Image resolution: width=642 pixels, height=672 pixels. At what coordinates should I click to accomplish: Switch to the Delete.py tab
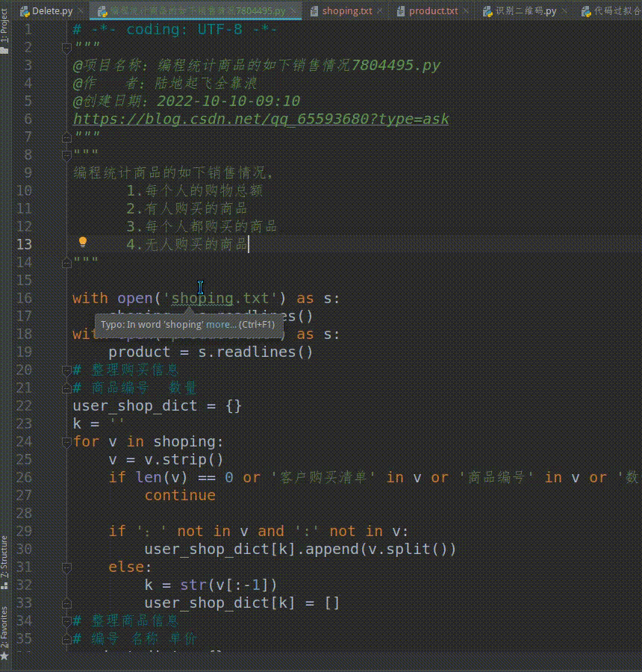(52, 10)
